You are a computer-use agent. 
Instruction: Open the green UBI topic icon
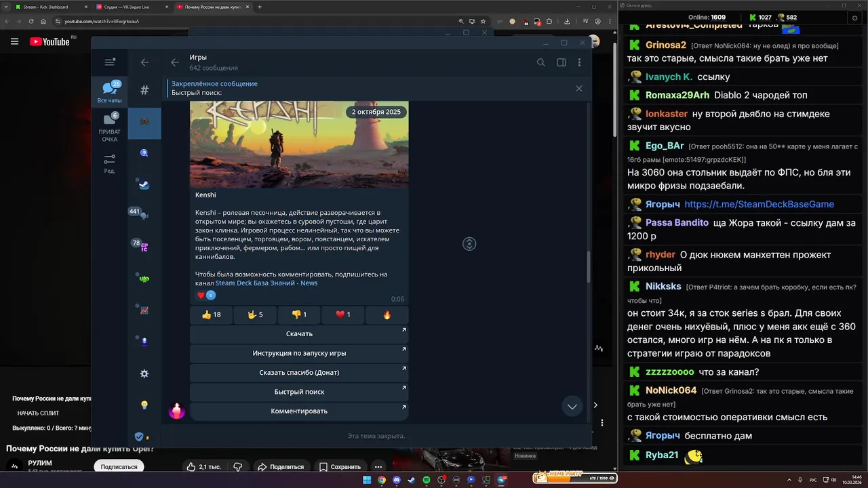[144, 279]
